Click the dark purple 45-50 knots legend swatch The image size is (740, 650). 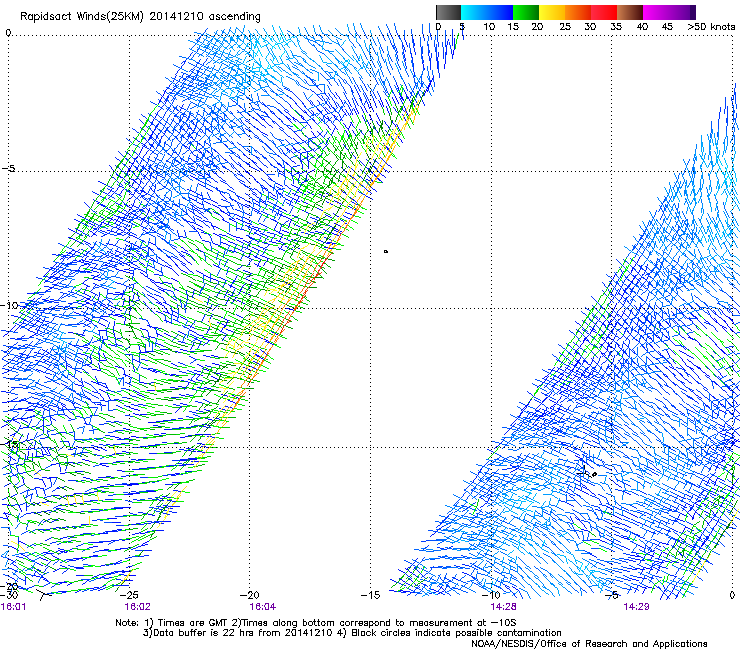682,12
